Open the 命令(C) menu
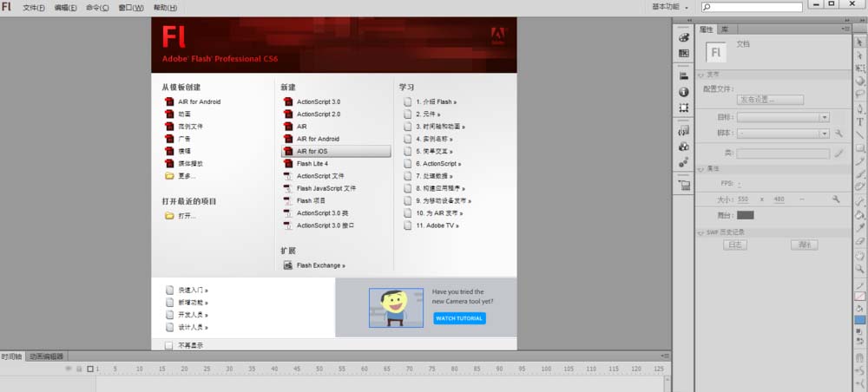The height and width of the screenshot is (392, 868). pyautogui.click(x=97, y=8)
